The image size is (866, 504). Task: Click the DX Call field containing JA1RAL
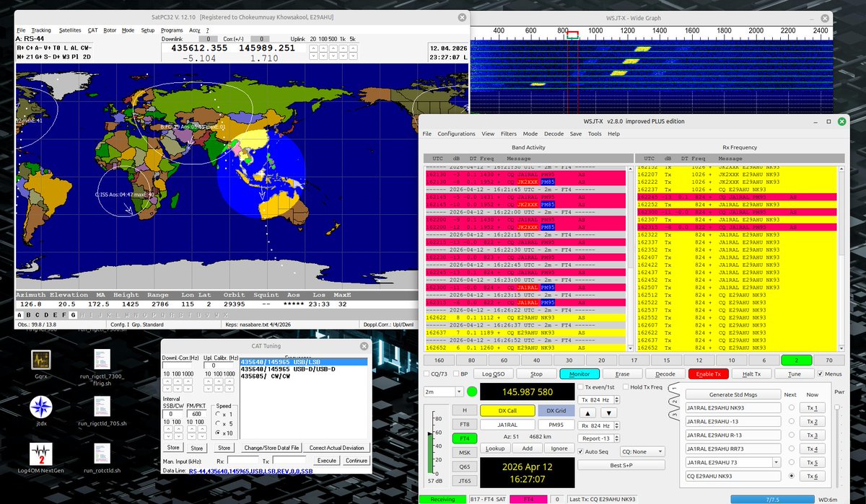507,425
